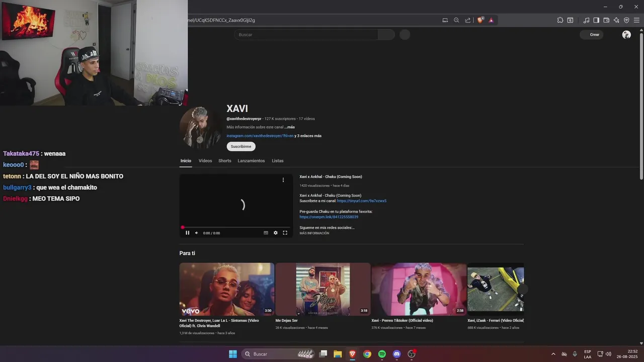644x362 pixels.
Task: Open the Brave Rewards triangle icon
Action: (x=491, y=20)
